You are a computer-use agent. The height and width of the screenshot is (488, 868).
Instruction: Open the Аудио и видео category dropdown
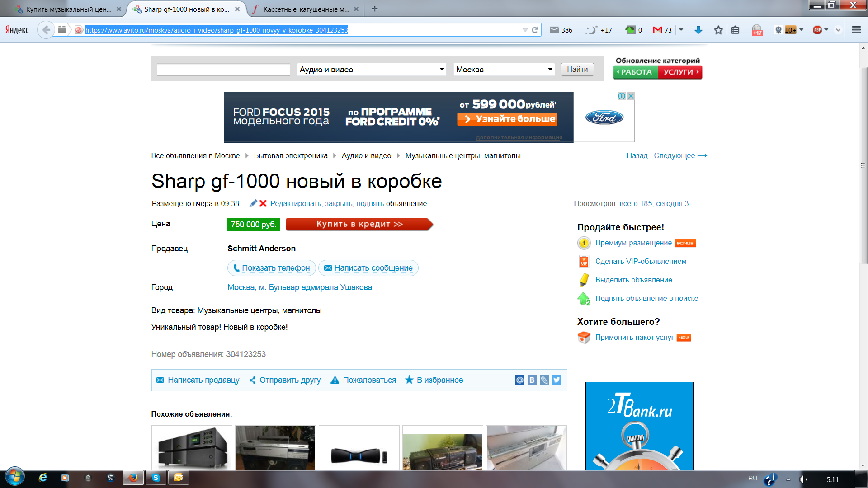[372, 70]
